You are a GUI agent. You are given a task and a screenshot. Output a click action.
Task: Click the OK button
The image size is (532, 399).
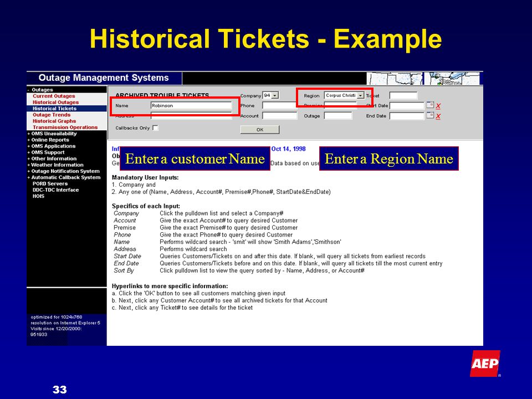260,130
